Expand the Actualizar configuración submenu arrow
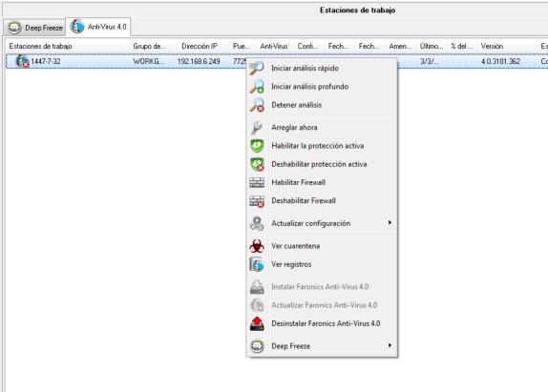The image size is (548, 392). pyautogui.click(x=390, y=222)
